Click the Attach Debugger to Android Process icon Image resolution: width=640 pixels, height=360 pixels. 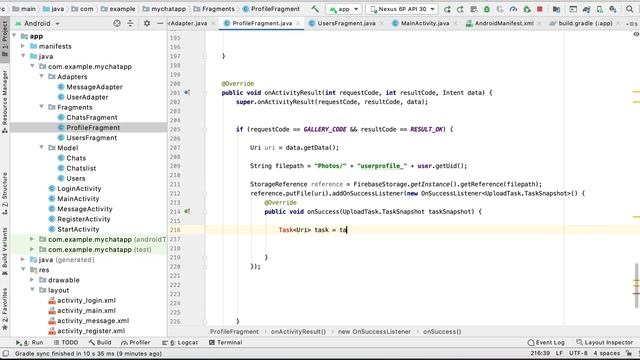point(527,9)
